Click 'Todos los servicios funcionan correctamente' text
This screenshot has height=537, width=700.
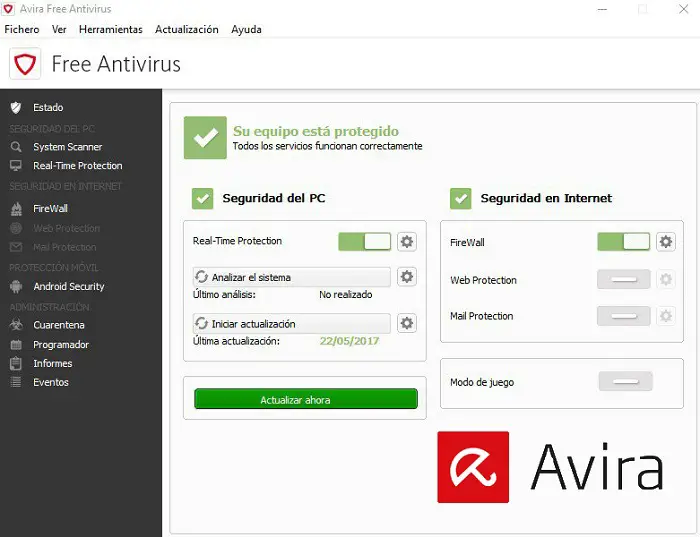(327, 146)
